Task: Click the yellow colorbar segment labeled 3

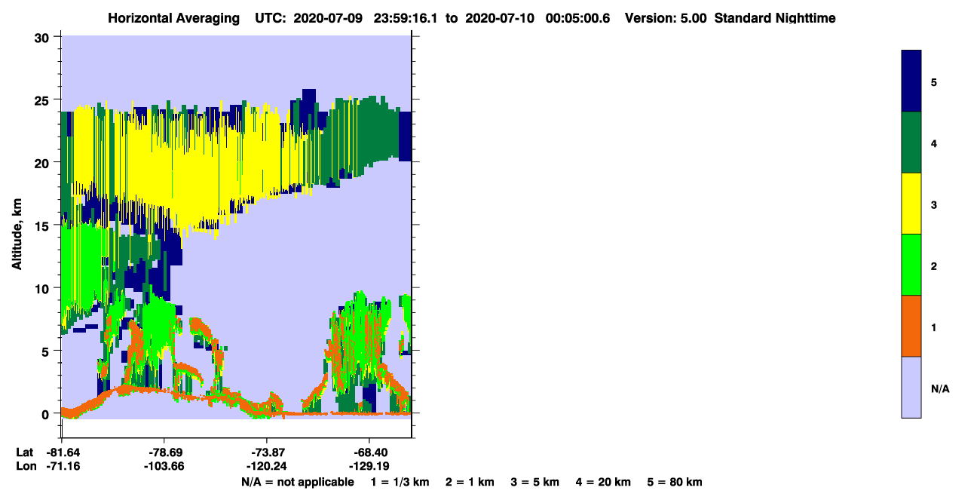Action: tap(911, 204)
